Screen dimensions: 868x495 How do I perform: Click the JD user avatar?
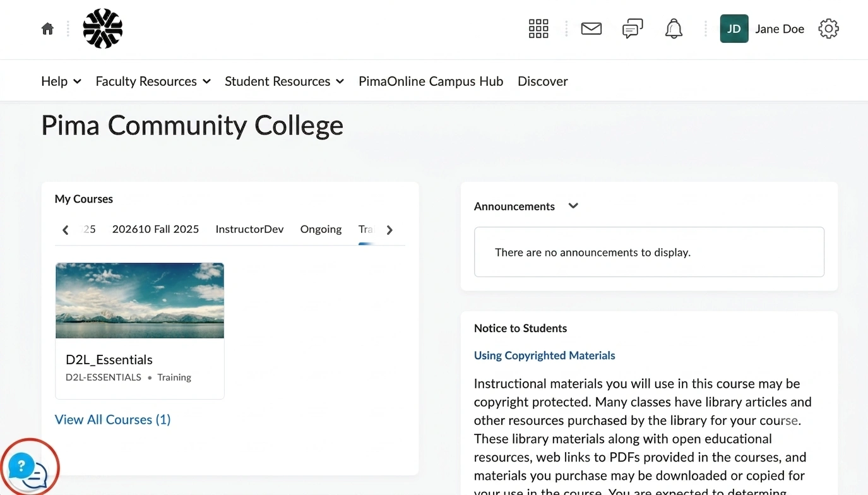click(734, 28)
